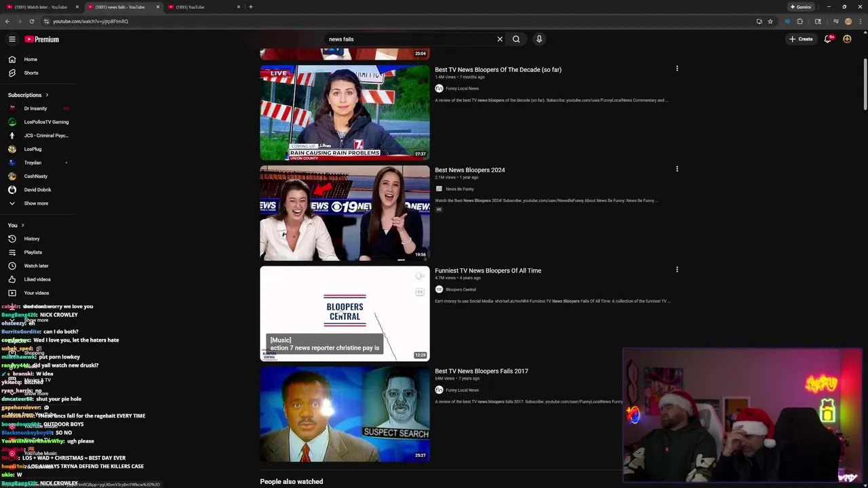Open the Chrome extensions puzzle icon
Viewport: 868px width, 488px height.
click(800, 21)
